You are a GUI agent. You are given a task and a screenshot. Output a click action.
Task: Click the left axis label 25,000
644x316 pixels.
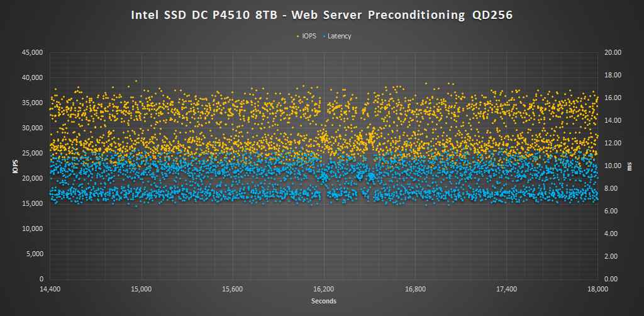pyautogui.click(x=34, y=153)
